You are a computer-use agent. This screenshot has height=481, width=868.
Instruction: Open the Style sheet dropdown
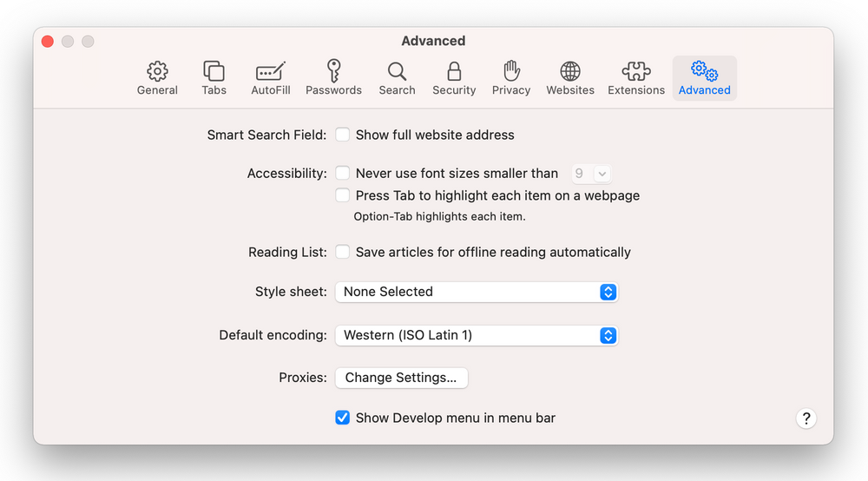coord(476,292)
